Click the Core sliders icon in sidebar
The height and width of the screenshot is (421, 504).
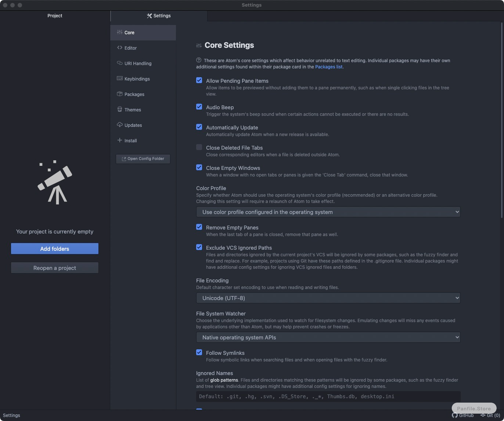point(119,32)
